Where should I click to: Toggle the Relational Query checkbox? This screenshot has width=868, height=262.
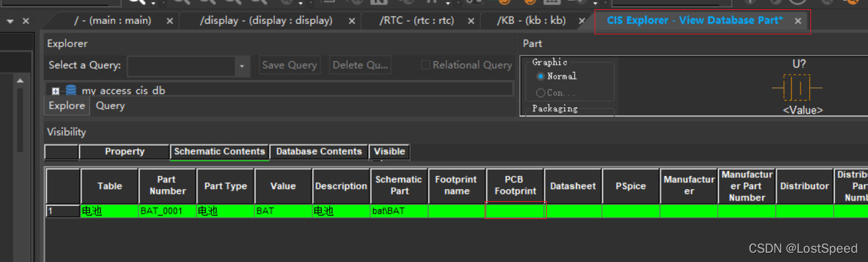pyautogui.click(x=426, y=65)
